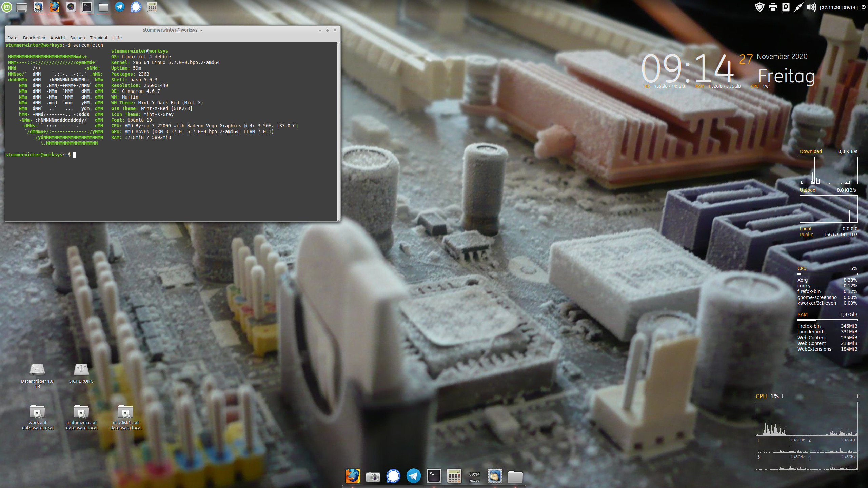Launch Firefox from the bottom dock
Image resolution: width=868 pixels, height=488 pixels.
click(x=353, y=476)
